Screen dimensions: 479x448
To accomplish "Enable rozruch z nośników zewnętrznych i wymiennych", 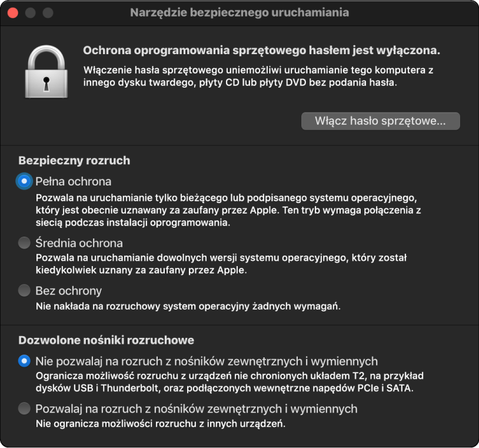I will (23, 408).
